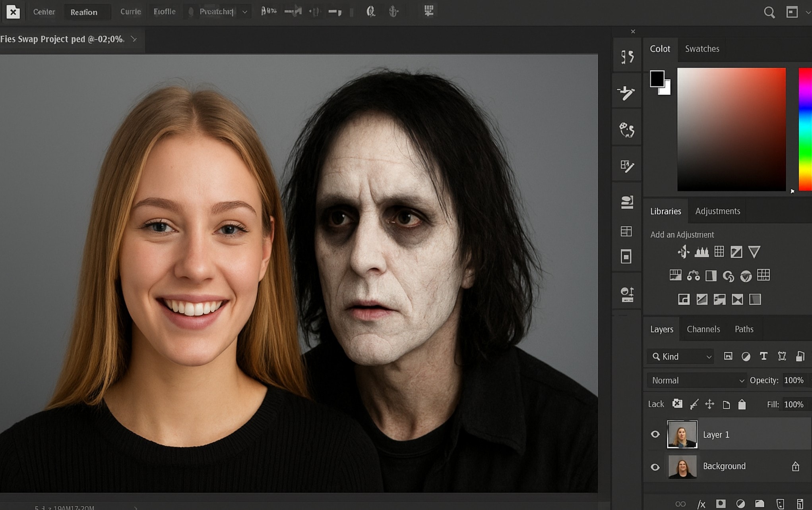Viewport: 812px width, 510px height.
Task: Click the delete layer trash icon
Action: 800,504
